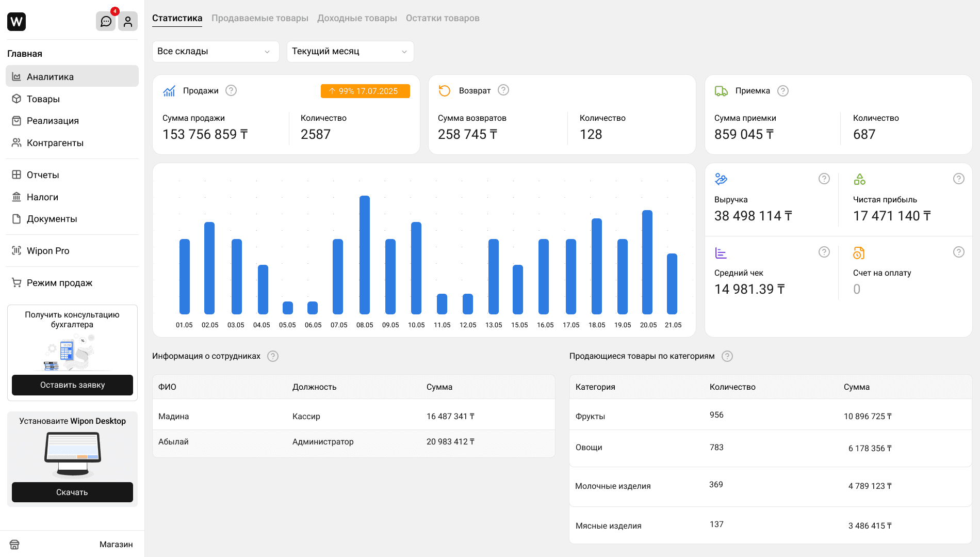Click the user profile icon

point(128,22)
